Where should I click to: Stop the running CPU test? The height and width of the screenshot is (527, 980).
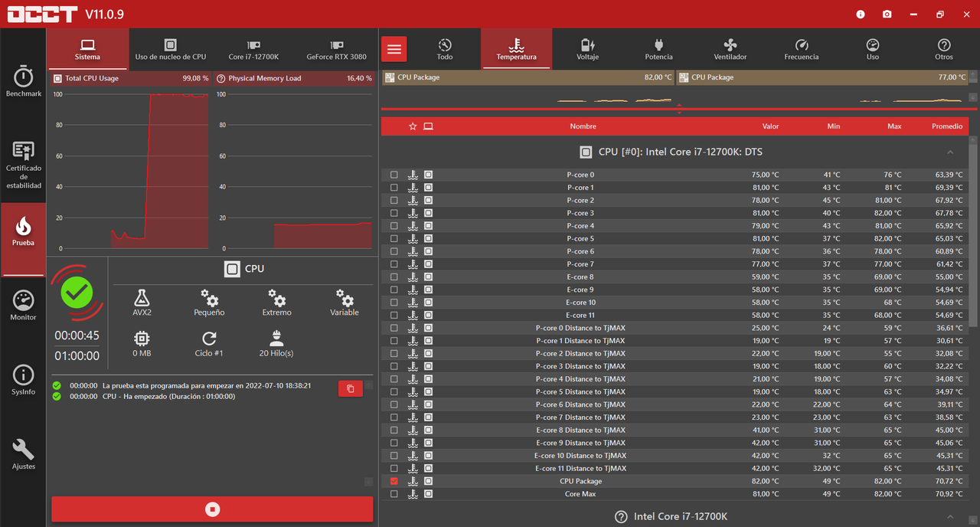click(212, 509)
